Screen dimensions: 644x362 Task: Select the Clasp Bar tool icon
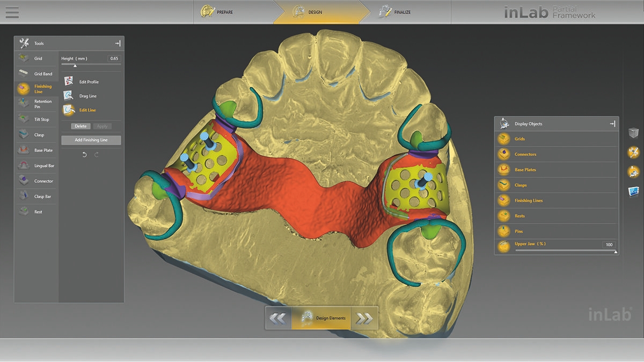pyautogui.click(x=23, y=196)
